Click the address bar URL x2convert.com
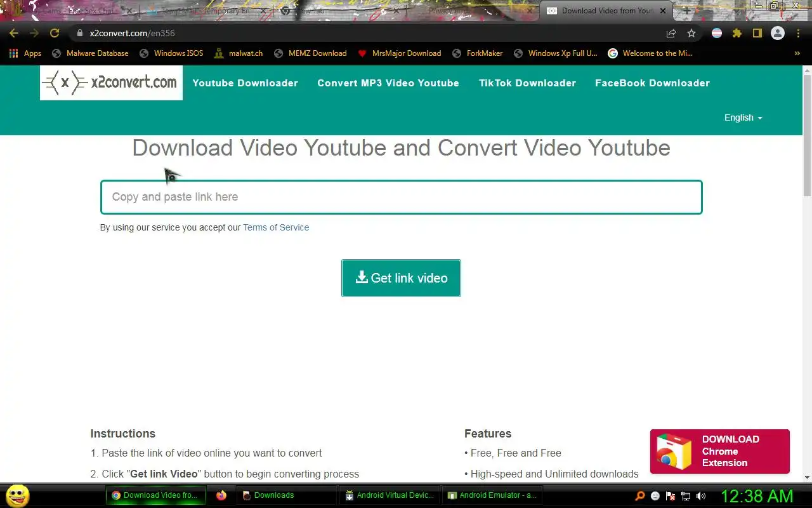Image resolution: width=812 pixels, height=508 pixels. [132, 33]
